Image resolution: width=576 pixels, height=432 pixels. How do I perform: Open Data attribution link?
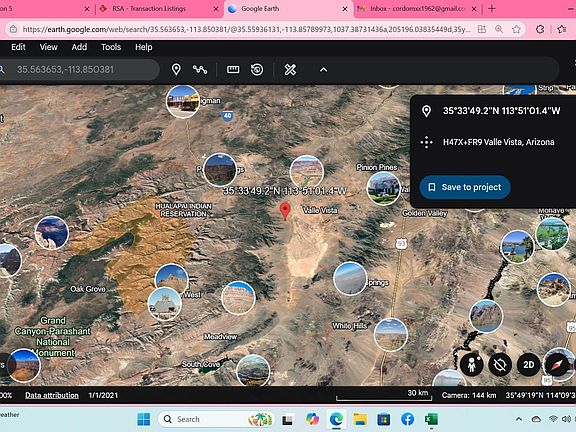(52, 395)
